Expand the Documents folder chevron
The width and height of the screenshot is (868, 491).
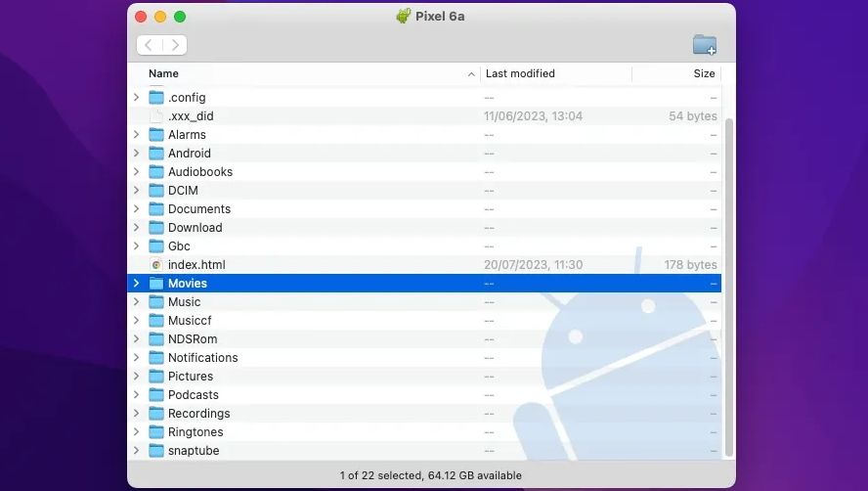pyautogui.click(x=136, y=209)
